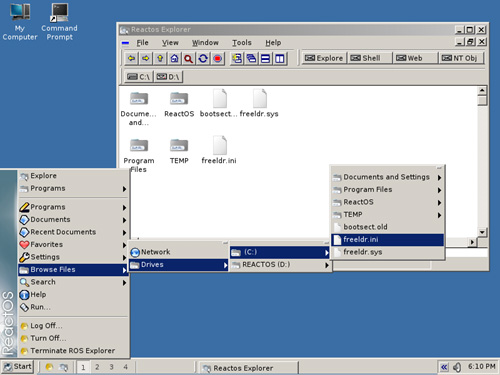Open the View menu
This screenshot has height=375, width=500.
pos(170,43)
